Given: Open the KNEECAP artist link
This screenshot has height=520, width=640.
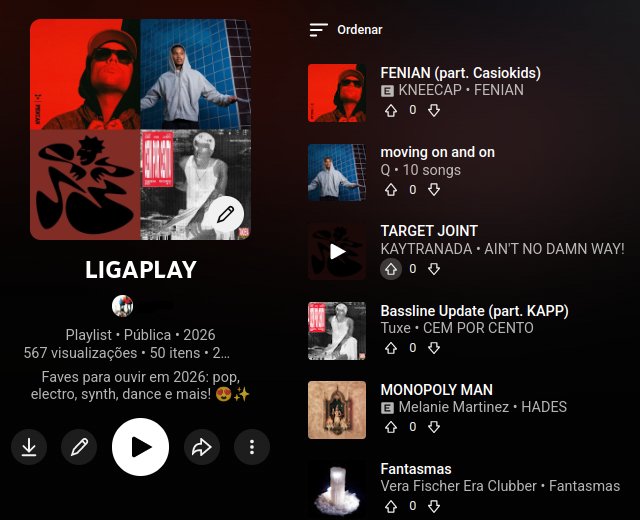Looking at the screenshot, I should coord(430,90).
